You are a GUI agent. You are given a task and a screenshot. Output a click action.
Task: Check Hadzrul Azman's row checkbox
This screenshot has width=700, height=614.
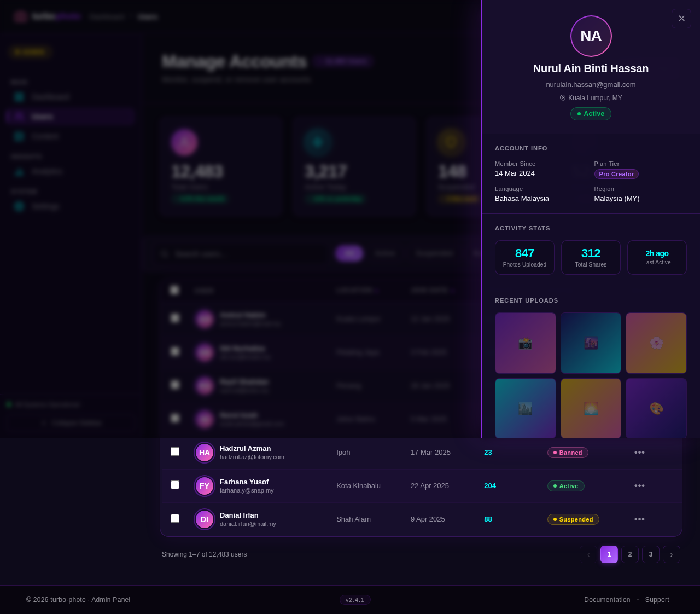175,451
